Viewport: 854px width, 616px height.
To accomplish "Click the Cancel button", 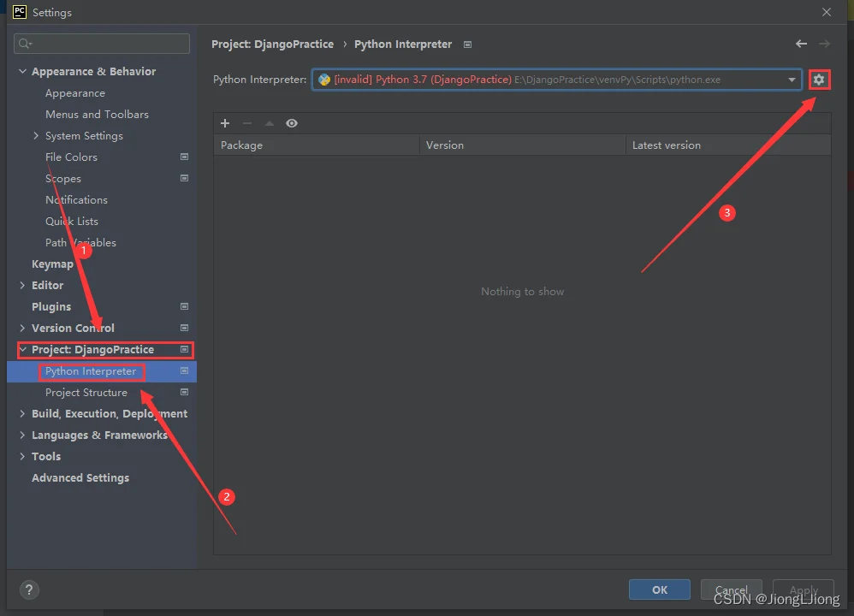I will pos(732,589).
